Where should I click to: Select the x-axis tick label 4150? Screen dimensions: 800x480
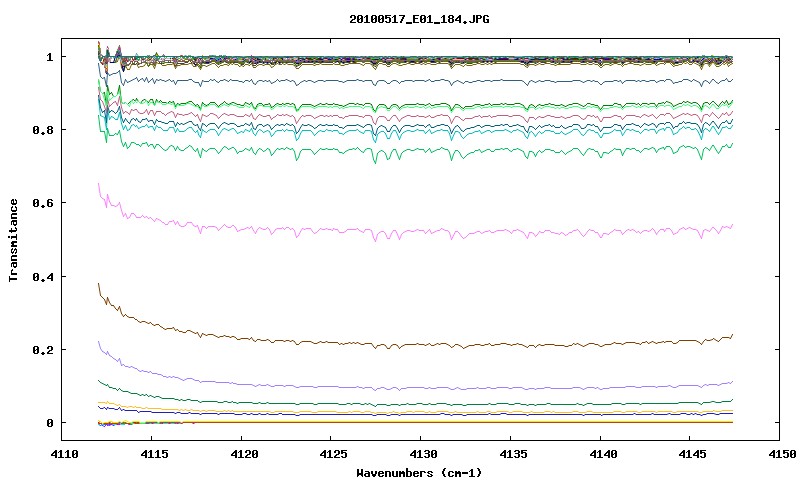pos(783,454)
